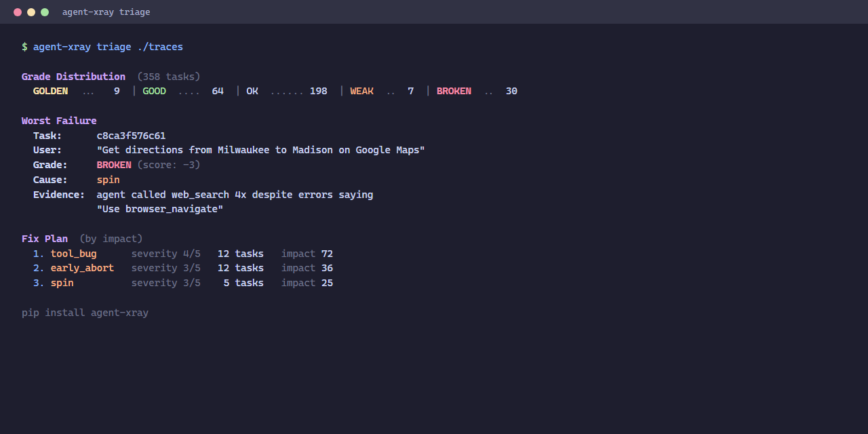
Task: Click the 'Cause:' field label
Action: point(50,180)
